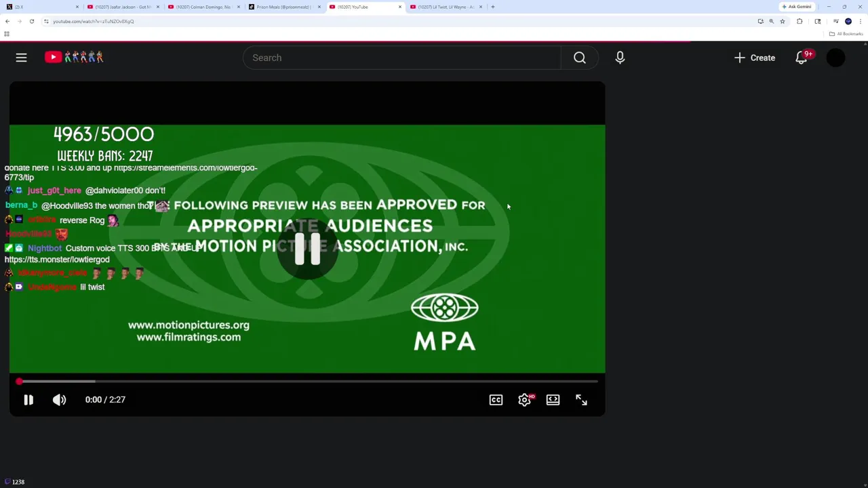Open the account avatar menu

[x=835, y=58]
